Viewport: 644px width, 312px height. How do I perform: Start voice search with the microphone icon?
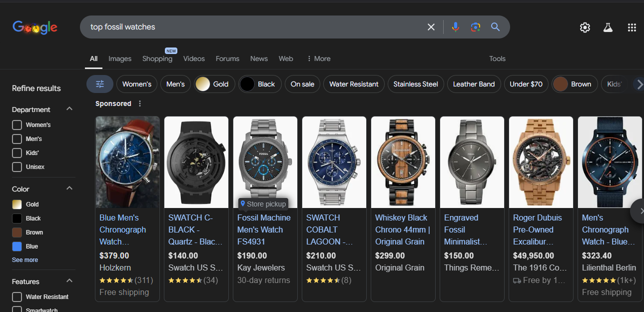(x=455, y=27)
